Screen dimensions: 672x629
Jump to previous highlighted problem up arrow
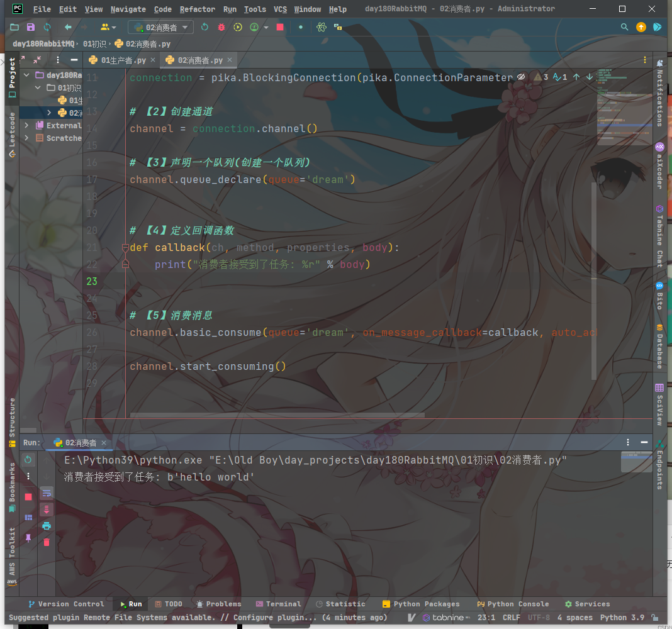(x=576, y=77)
